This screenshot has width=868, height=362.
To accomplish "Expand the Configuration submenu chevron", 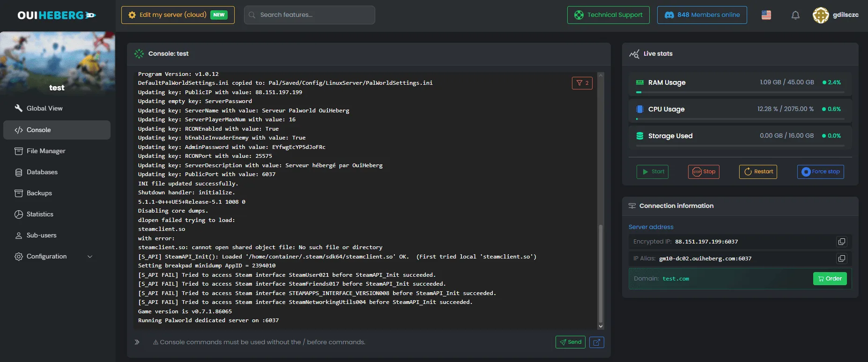I will click(90, 257).
